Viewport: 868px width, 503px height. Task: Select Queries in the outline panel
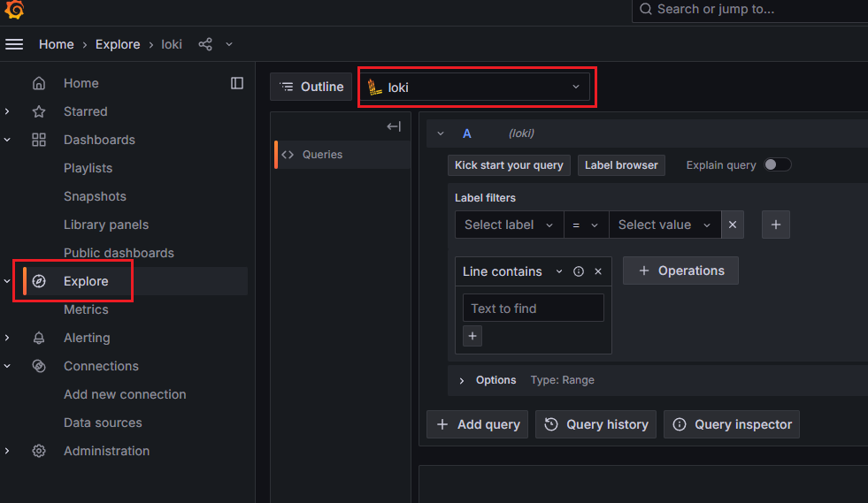(x=342, y=155)
